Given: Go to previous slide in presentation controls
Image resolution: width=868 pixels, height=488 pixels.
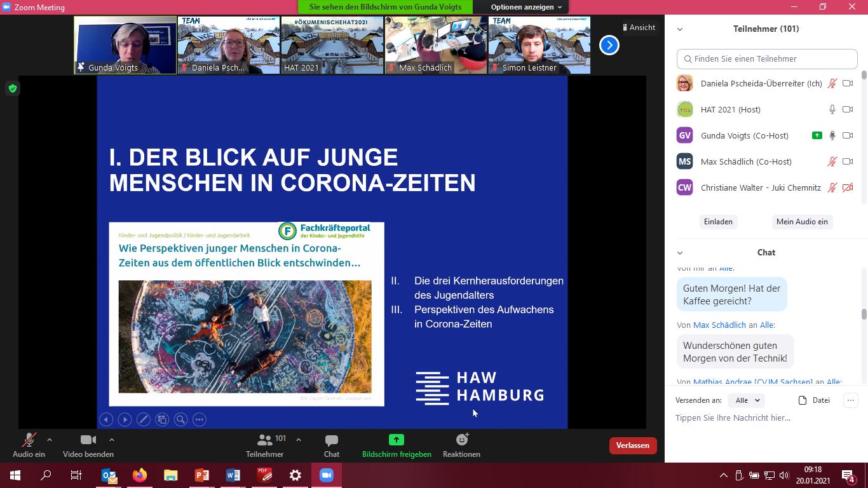Looking at the screenshot, I should tap(106, 419).
